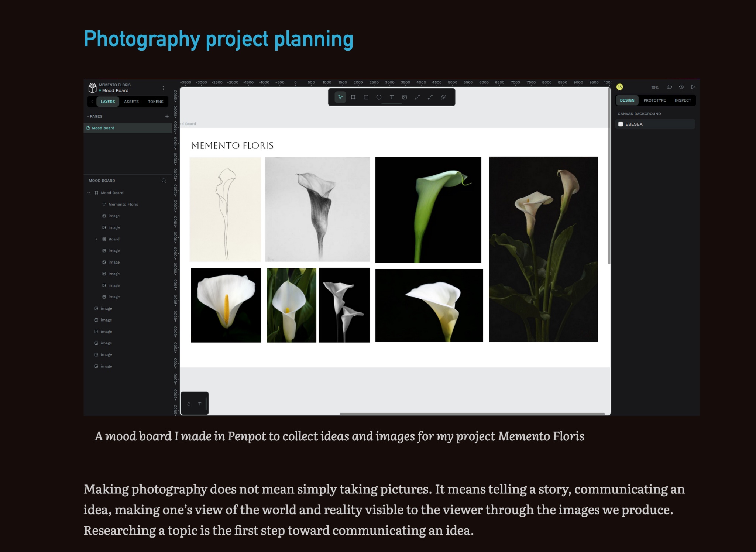
Task: Select the Path curve tool
Action: (430, 97)
